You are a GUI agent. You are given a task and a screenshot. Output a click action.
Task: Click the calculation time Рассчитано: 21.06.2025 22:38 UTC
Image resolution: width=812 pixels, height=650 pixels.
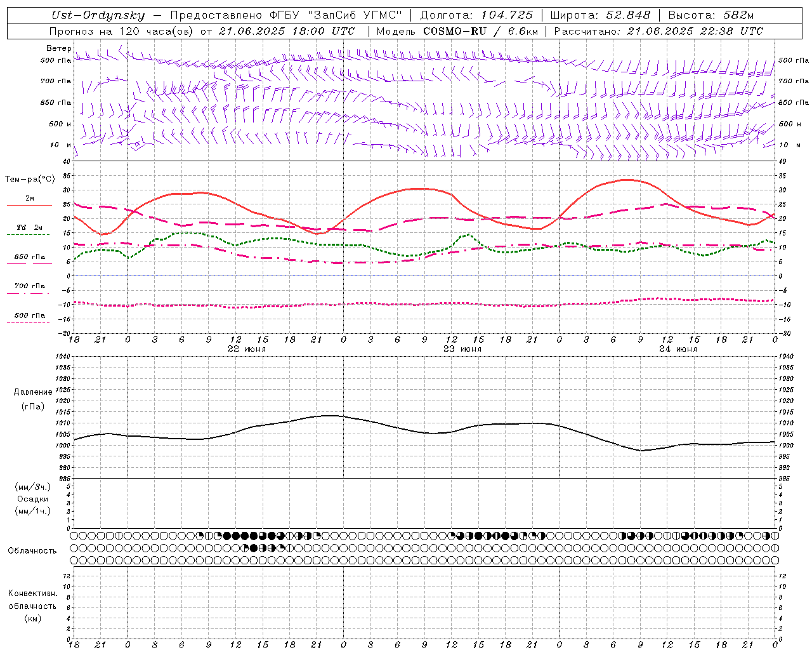[x=658, y=31]
